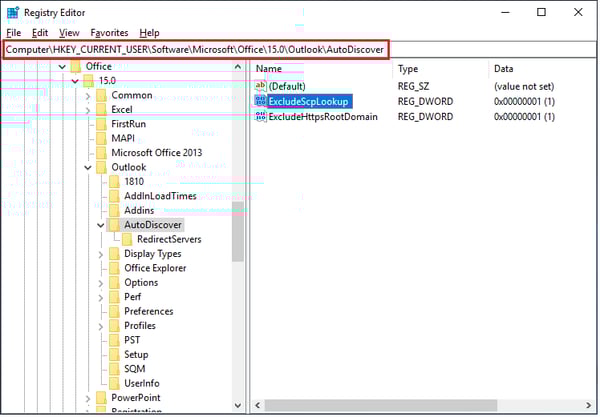Select the 15.0 folder icon
Viewport: 600px width, 417px height.
(x=88, y=81)
